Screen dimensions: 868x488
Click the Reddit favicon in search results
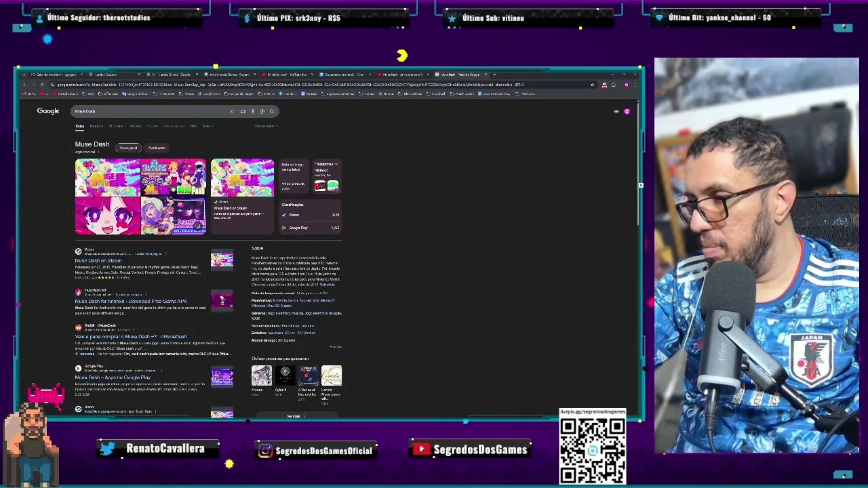tap(78, 327)
